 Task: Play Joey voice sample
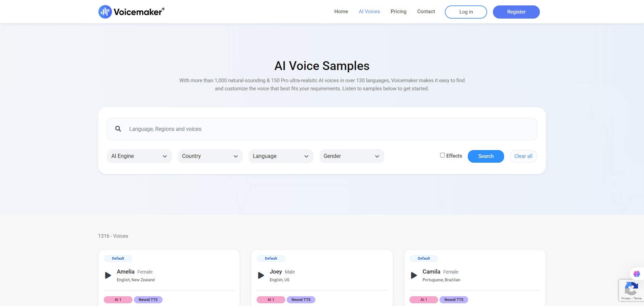(x=261, y=275)
